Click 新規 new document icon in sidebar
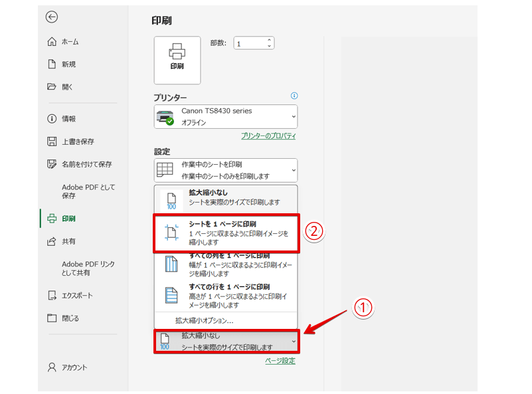Screen dimensions: 532x394 click(52, 64)
